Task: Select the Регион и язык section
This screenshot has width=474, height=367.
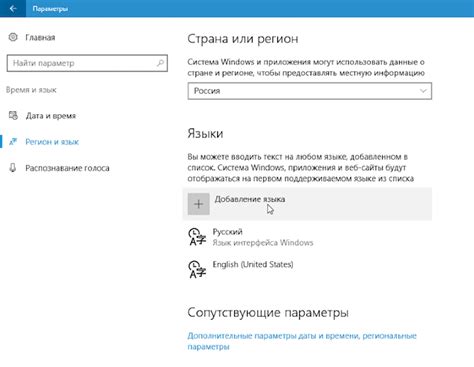Action: 52,142
